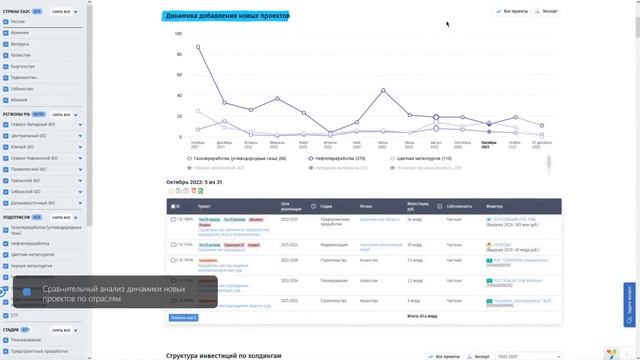Expand Северо-Кавказский ФО region list
Viewport: 640px width, 360px height.
pyautogui.click(x=80, y=158)
